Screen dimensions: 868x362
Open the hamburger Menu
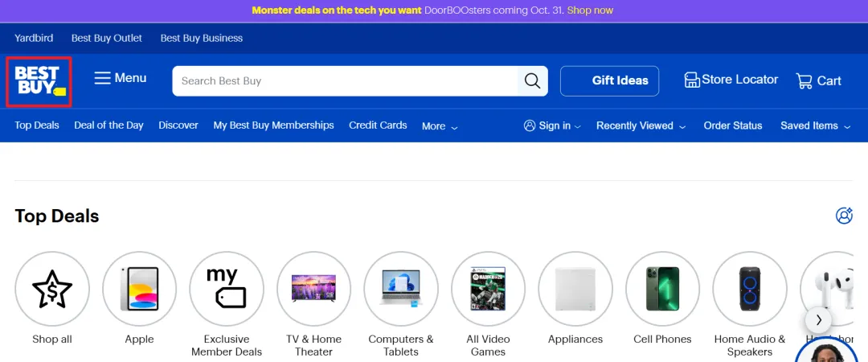pyautogui.click(x=120, y=78)
